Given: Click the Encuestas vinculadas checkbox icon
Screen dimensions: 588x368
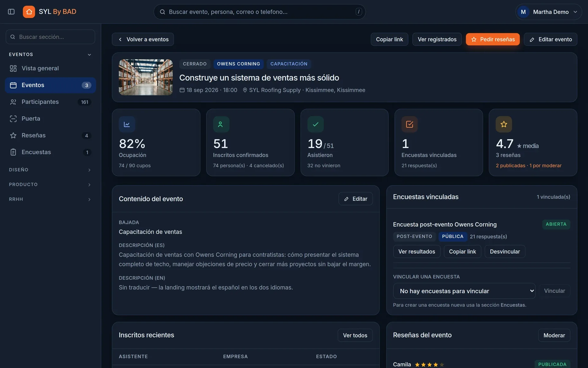Looking at the screenshot, I should tap(409, 124).
